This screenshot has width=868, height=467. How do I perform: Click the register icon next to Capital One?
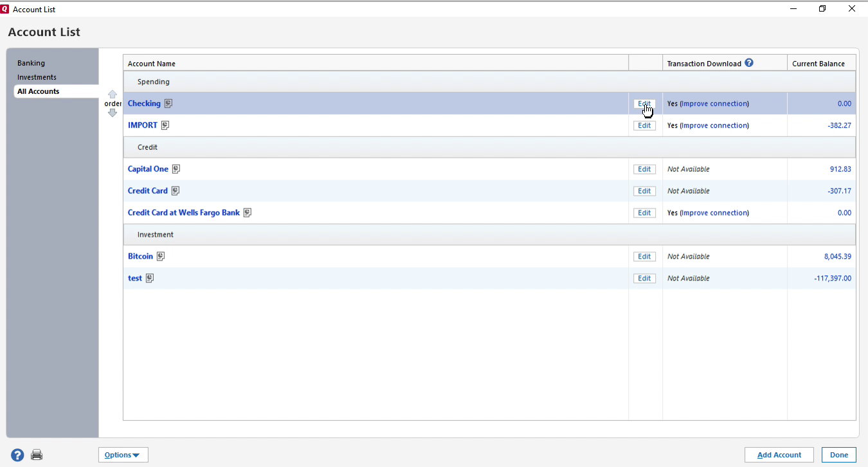tap(176, 169)
